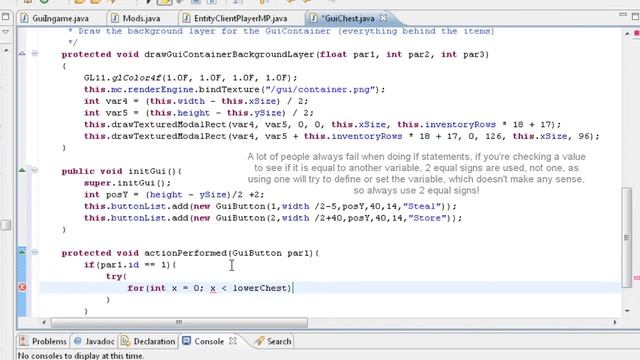Minimize the editor area

(x=623, y=15)
